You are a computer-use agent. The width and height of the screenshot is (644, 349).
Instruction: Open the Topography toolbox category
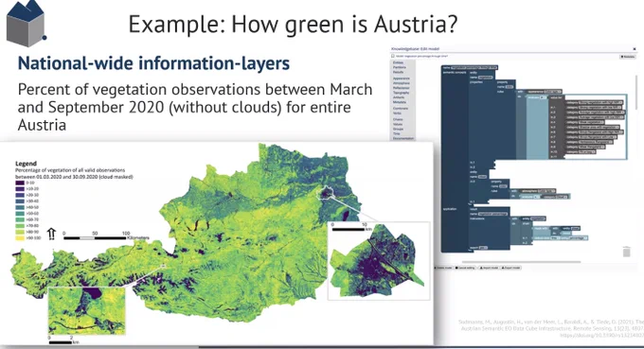(x=401, y=93)
